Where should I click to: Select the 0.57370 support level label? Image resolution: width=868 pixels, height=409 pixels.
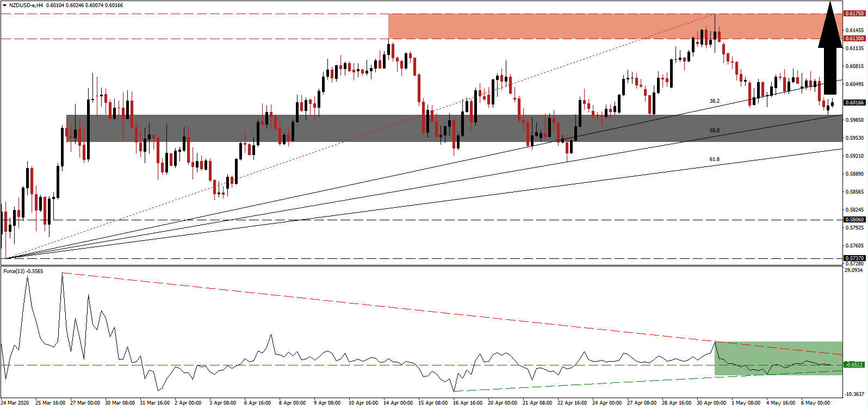(x=854, y=258)
